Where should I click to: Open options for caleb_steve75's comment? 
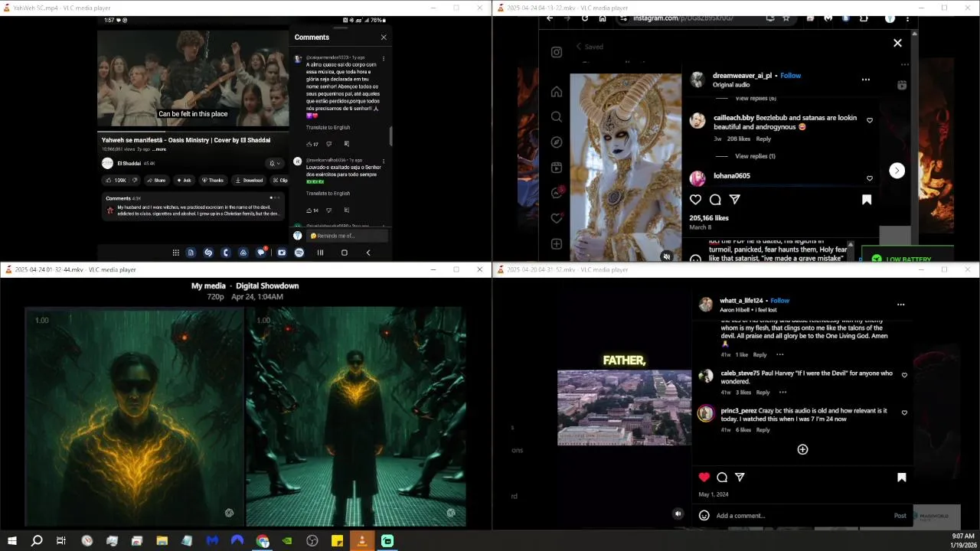(782, 393)
